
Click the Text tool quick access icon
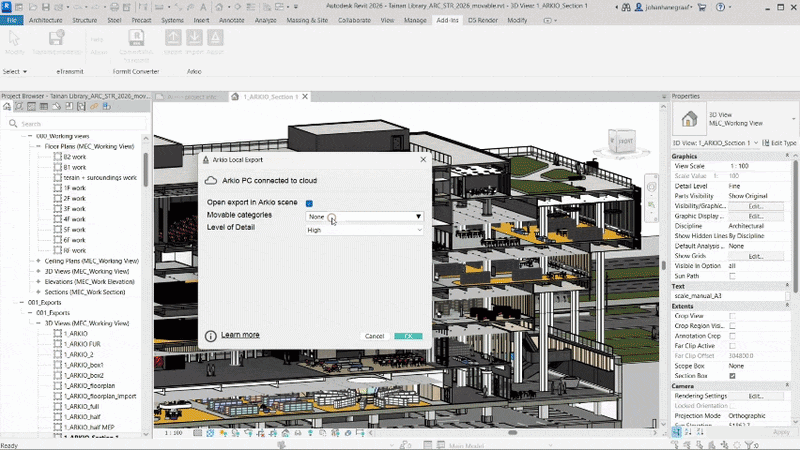(x=203, y=7)
